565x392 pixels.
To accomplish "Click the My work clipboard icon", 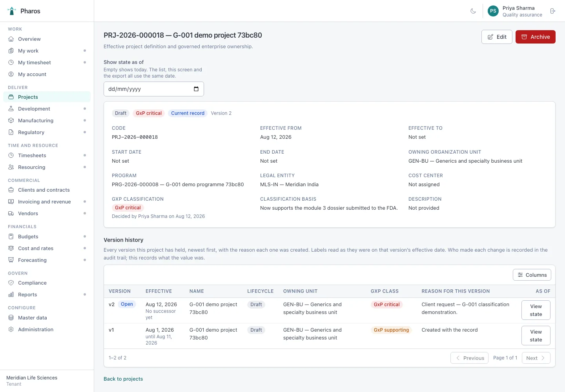I will point(11,51).
